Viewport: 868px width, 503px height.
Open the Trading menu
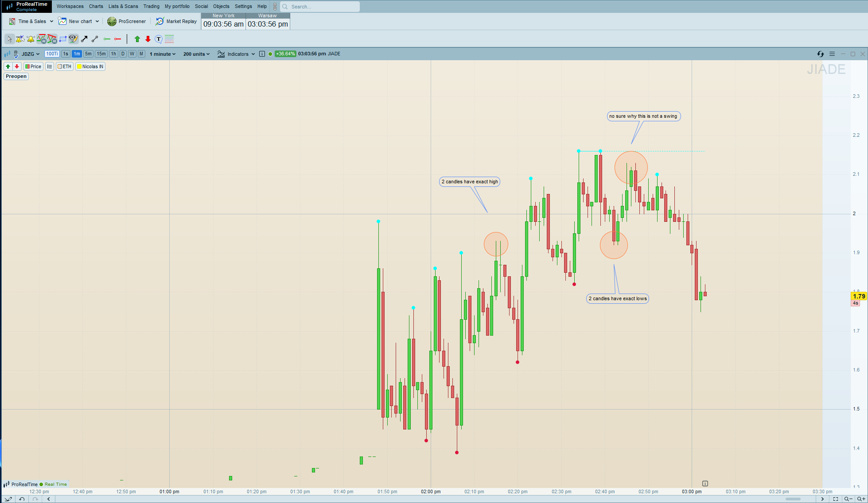click(151, 6)
